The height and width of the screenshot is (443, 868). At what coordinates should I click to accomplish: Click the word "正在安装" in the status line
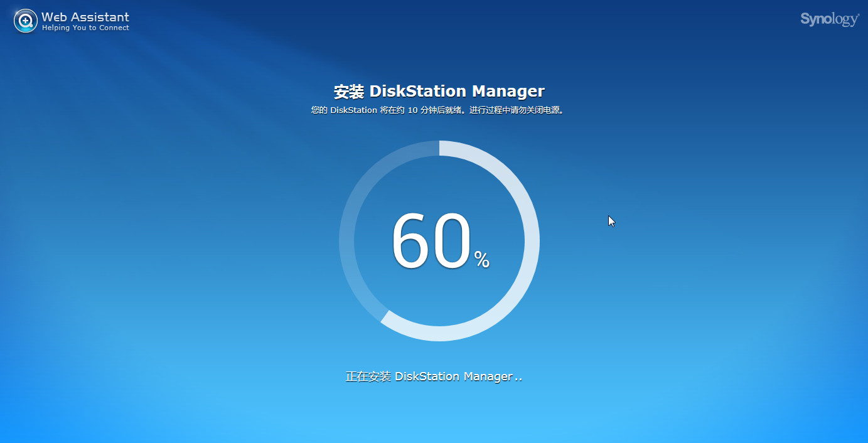coord(368,376)
